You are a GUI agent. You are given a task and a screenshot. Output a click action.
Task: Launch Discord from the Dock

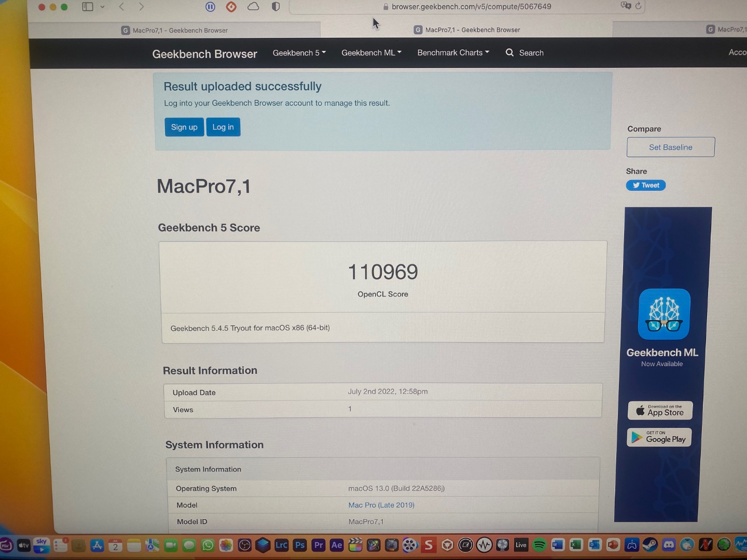click(669, 545)
